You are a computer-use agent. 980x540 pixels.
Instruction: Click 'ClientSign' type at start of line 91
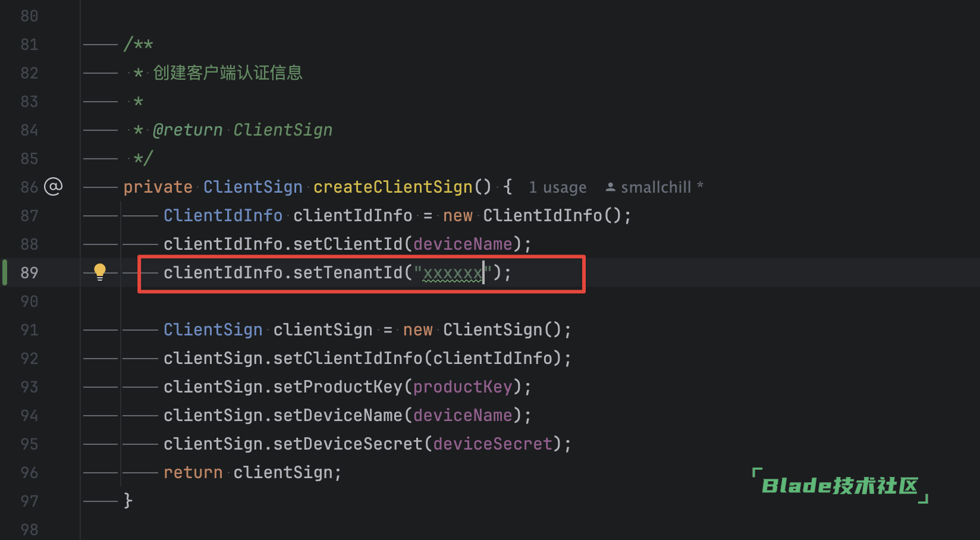pos(213,329)
